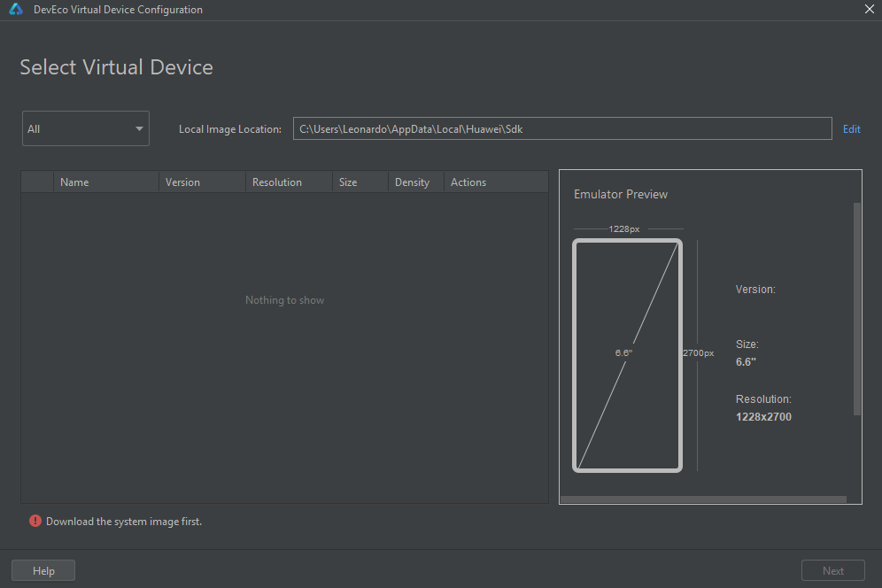Sort by the Resolution column header

[x=289, y=182]
